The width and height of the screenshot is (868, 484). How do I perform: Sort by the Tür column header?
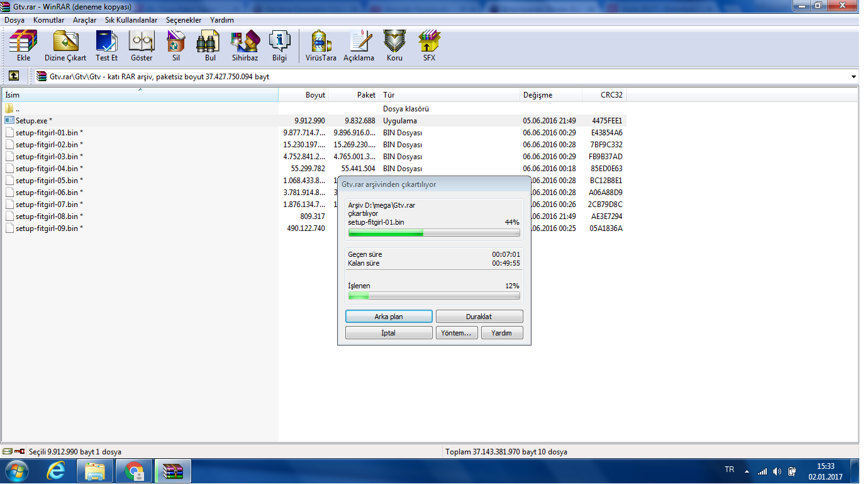click(450, 95)
